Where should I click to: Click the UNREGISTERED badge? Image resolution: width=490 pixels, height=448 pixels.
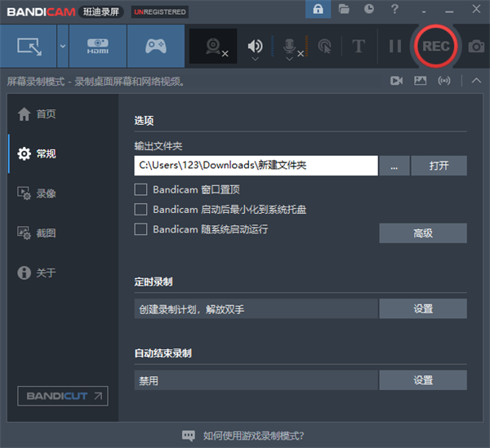point(160,12)
